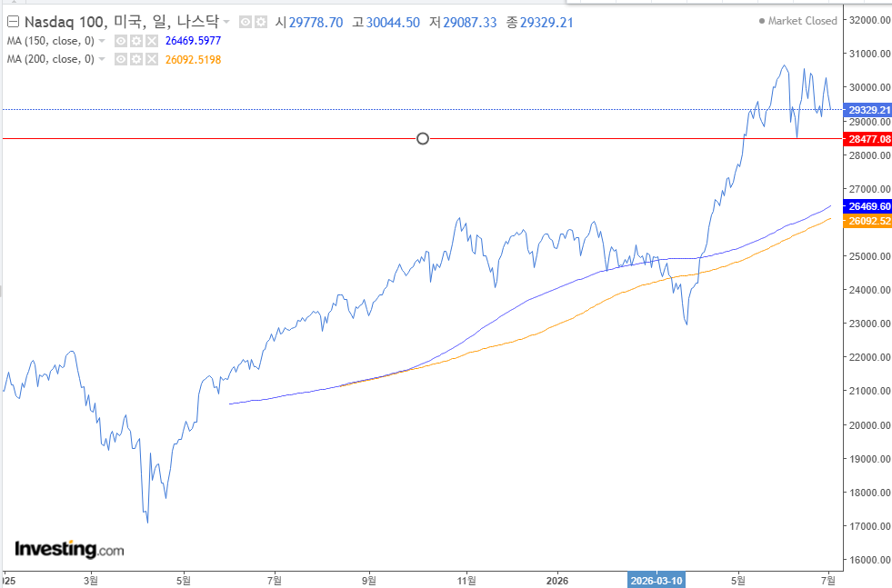892x588 pixels.
Task: Open MA (200, close, 0) dropdown arrow
Action: [102, 59]
